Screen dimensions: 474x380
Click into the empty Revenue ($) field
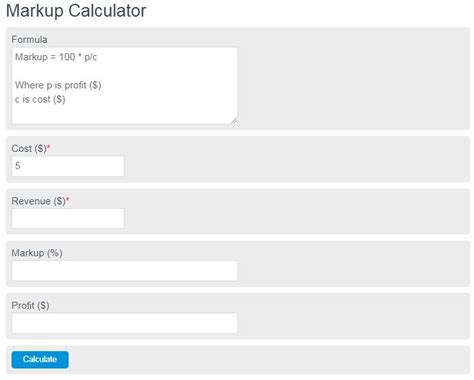(x=68, y=219)
